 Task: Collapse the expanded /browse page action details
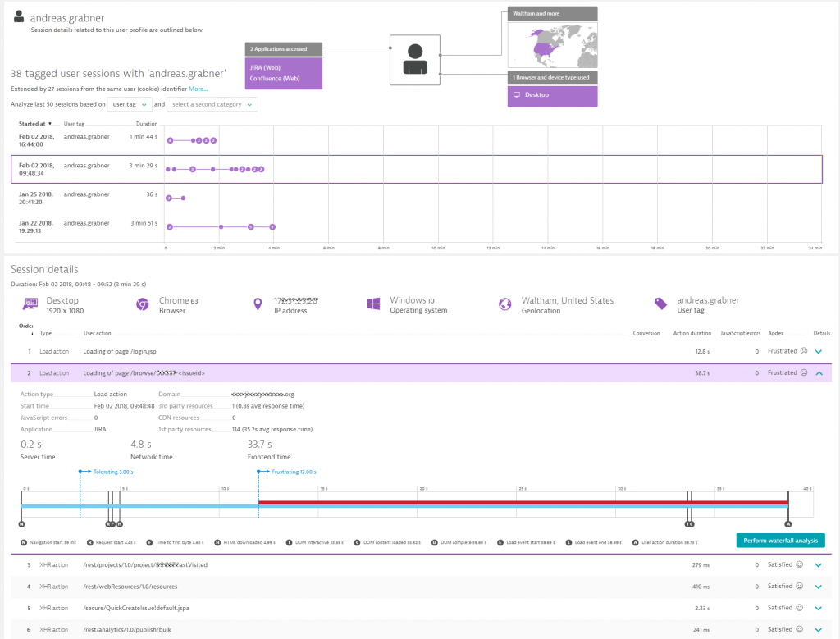point(818,372)
